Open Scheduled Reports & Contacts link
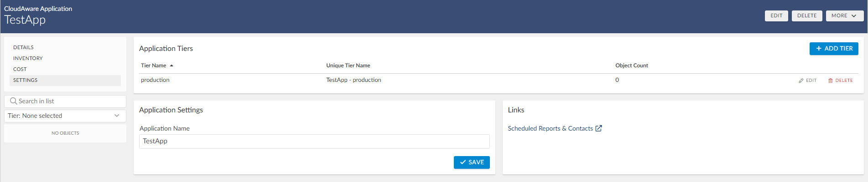The width and height of the screenshot is (868, 182). pyautogui.click(x=551, y=128)
